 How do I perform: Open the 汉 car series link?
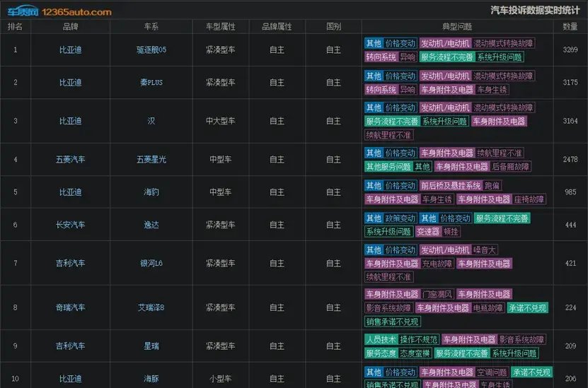[151, 121]
